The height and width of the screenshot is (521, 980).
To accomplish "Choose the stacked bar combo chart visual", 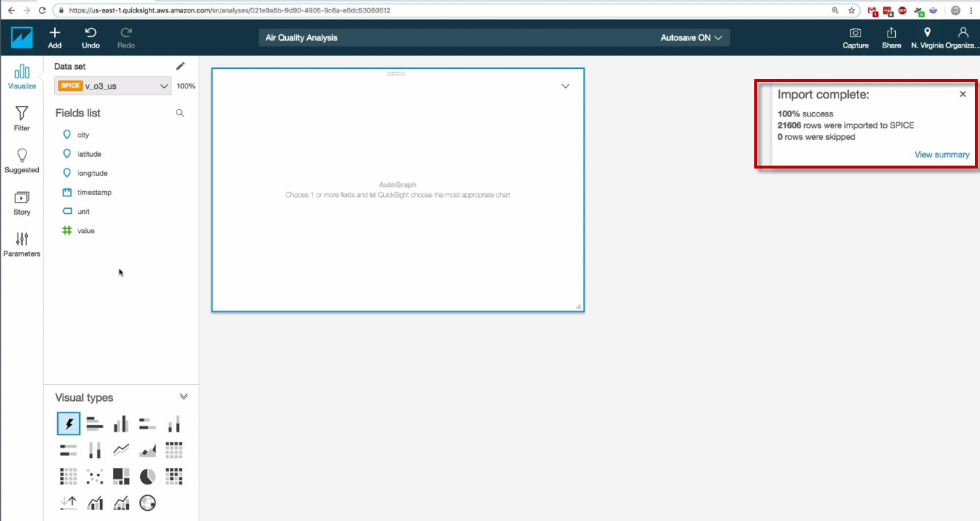I will click(121, 503).
